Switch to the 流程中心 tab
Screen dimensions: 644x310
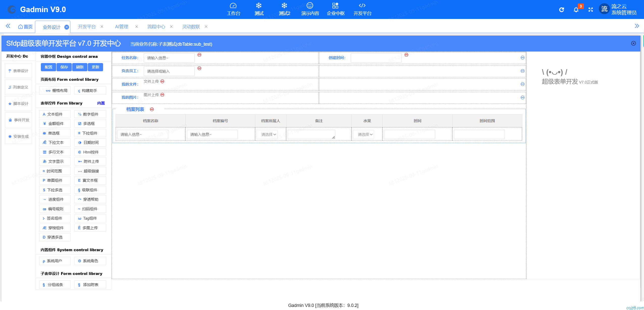156,26
